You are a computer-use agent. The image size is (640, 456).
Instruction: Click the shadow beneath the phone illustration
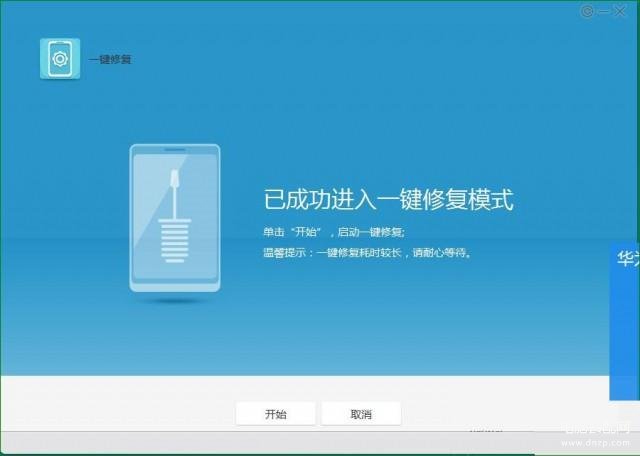pos(174,301)
